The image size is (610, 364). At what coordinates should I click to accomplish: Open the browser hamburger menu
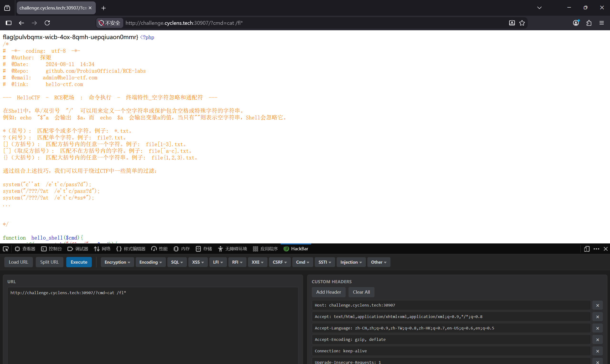[602, 23]
